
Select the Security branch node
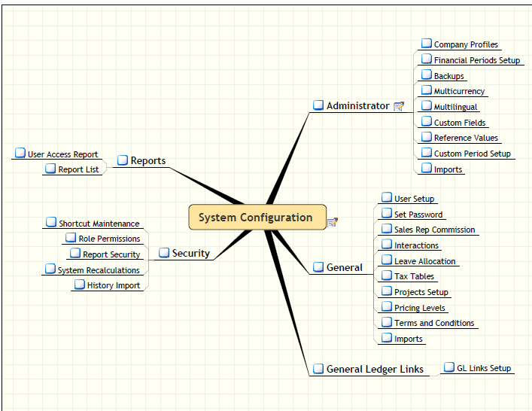coord(190,253)
